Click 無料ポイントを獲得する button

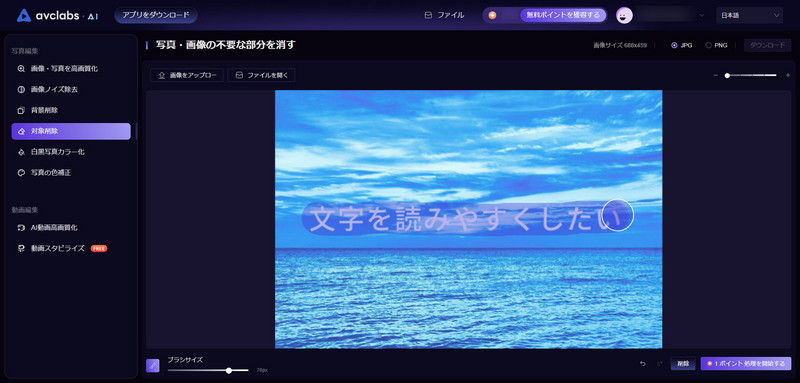tap(563, 15)
